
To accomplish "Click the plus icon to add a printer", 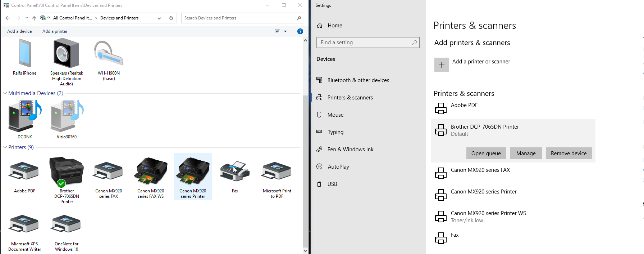I will (442, 65).
